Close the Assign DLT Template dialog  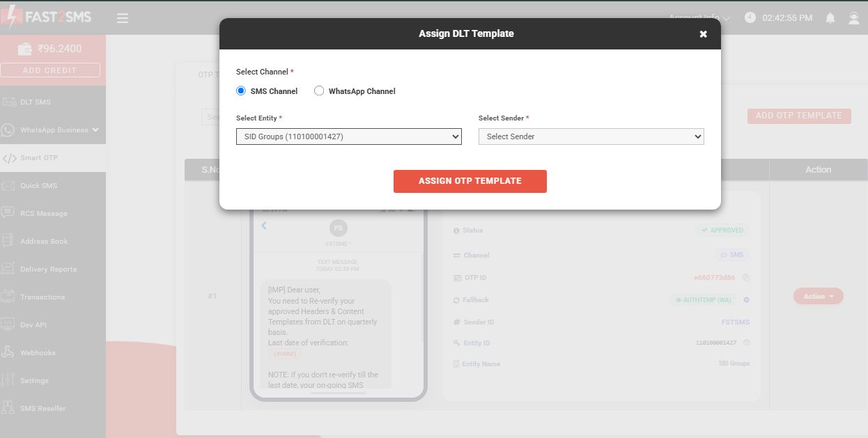703,33
